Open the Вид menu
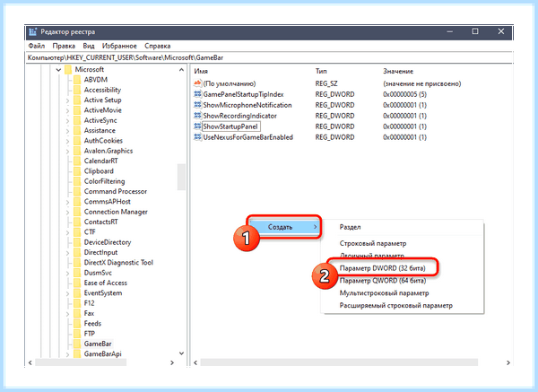Viewport: 538px width, 392px height. pos(89,46)
